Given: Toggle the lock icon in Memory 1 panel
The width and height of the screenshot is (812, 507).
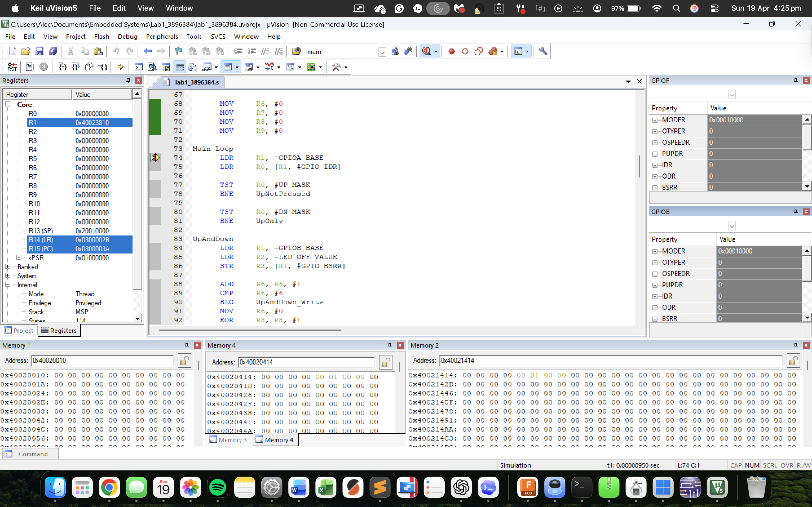Looking at the screenshot, I should [184, 360].
